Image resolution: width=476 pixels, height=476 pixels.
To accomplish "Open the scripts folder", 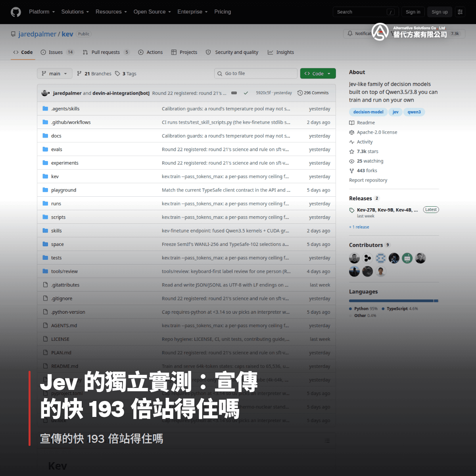I will pos(58,217).
